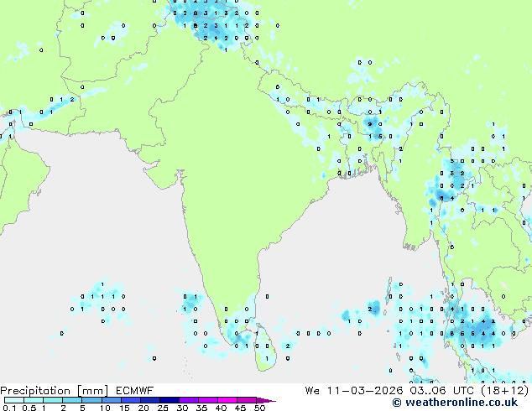Click the date 'We 11-03-2026'
532x411 pixels.
pyautogui.click(x=354, y=391)
